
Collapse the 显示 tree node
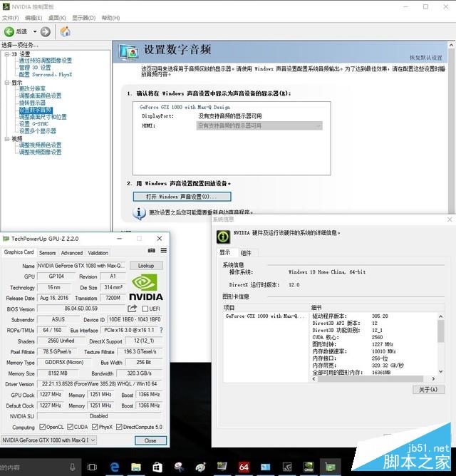coord(7,83)
